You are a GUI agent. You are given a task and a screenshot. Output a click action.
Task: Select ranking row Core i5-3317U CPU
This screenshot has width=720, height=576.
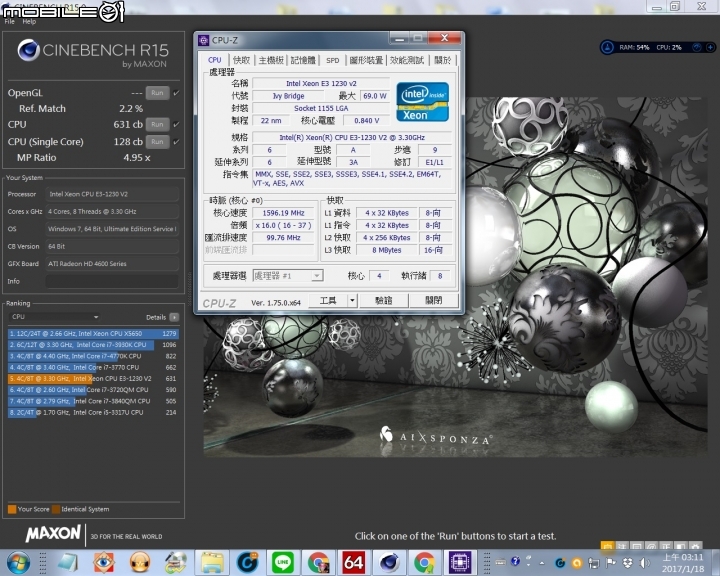coord(93,412)
